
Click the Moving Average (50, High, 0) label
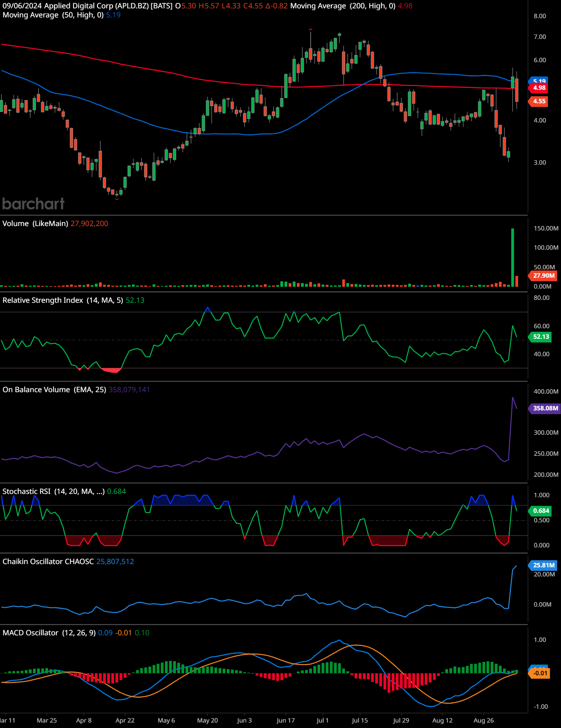click(x=53, y=15)
